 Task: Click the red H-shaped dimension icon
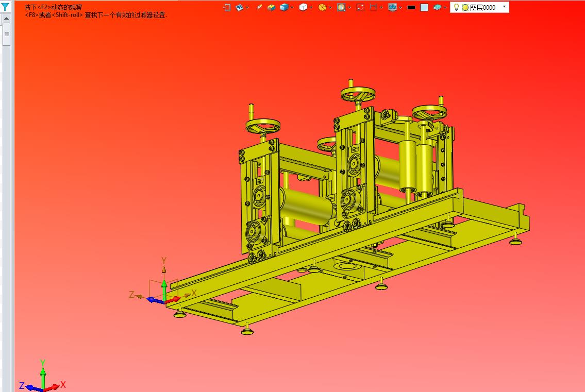point(373,7)
